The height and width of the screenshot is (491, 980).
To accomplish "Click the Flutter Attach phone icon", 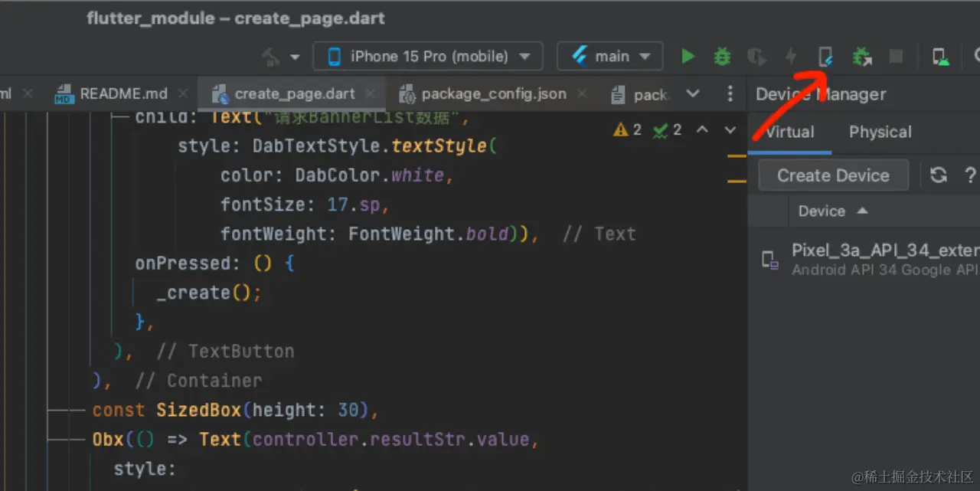I will click(825, 56).
